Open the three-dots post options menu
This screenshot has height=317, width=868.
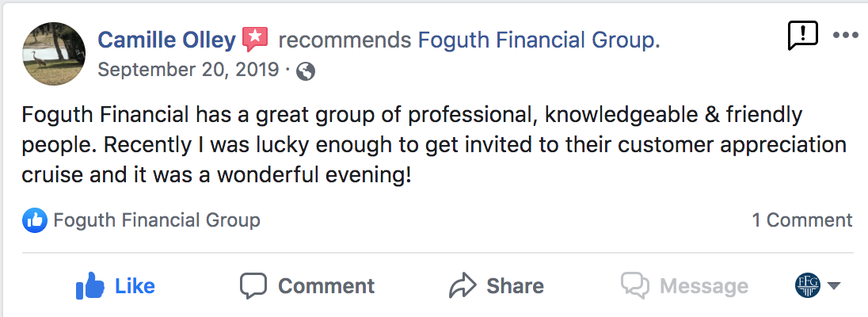[846, 36]
